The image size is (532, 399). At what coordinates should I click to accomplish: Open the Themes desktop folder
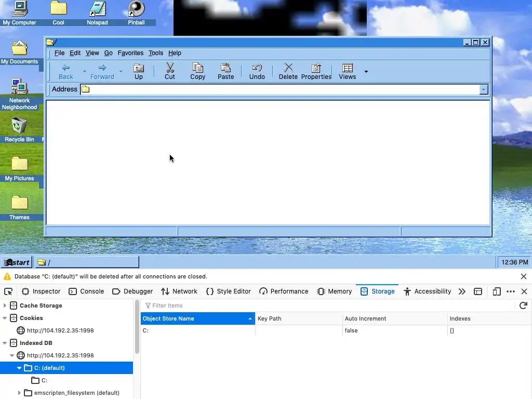pos(19,208)
